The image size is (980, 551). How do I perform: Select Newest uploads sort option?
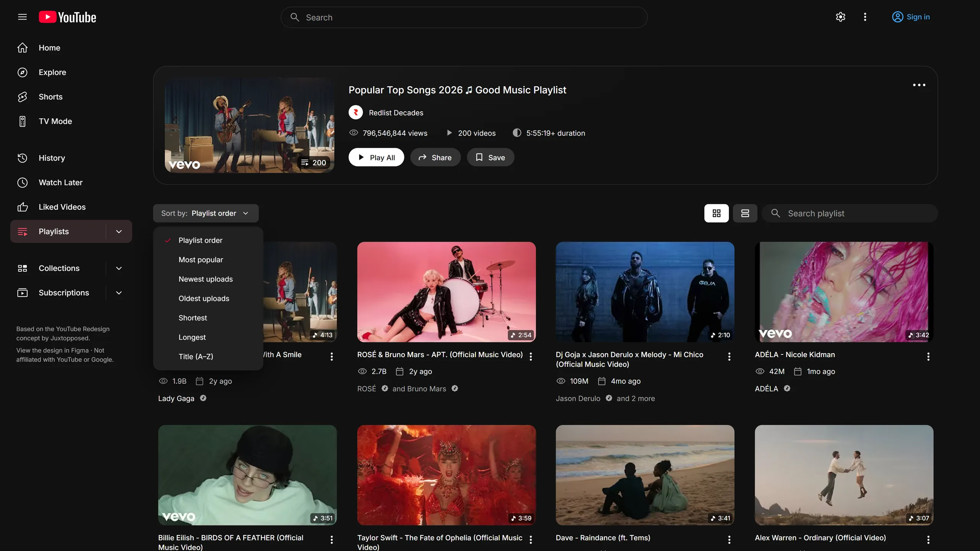208,279
